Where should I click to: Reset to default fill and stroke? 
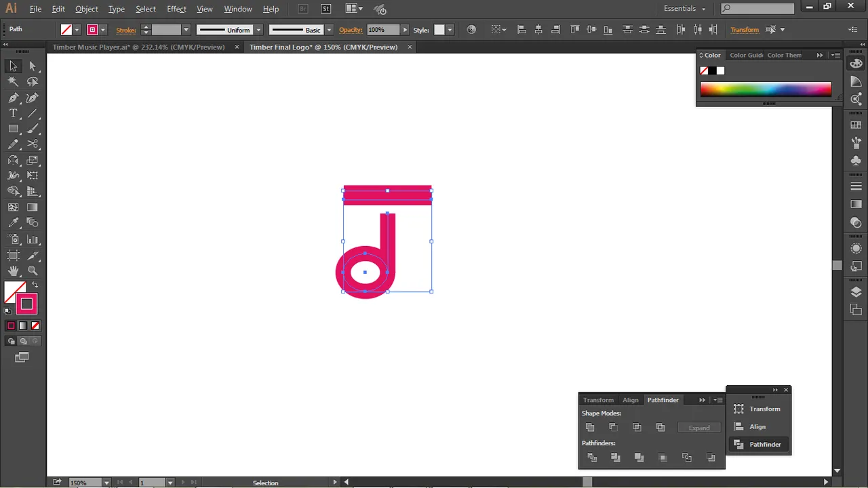tap(7, 312)
